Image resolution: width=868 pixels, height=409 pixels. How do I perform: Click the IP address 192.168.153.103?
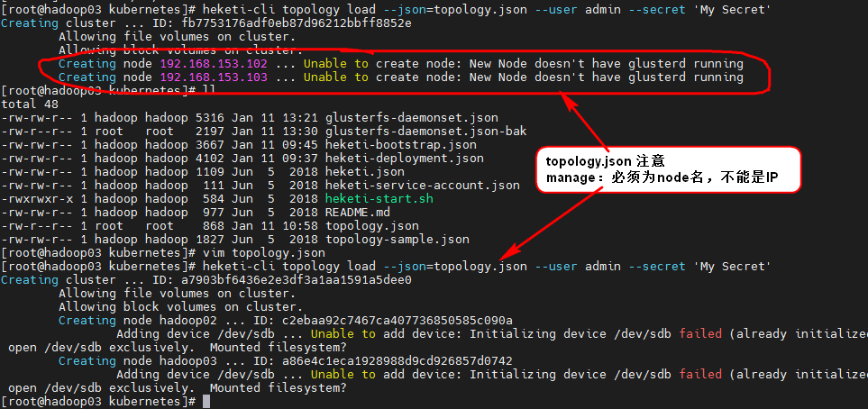[x=214, y=77]
